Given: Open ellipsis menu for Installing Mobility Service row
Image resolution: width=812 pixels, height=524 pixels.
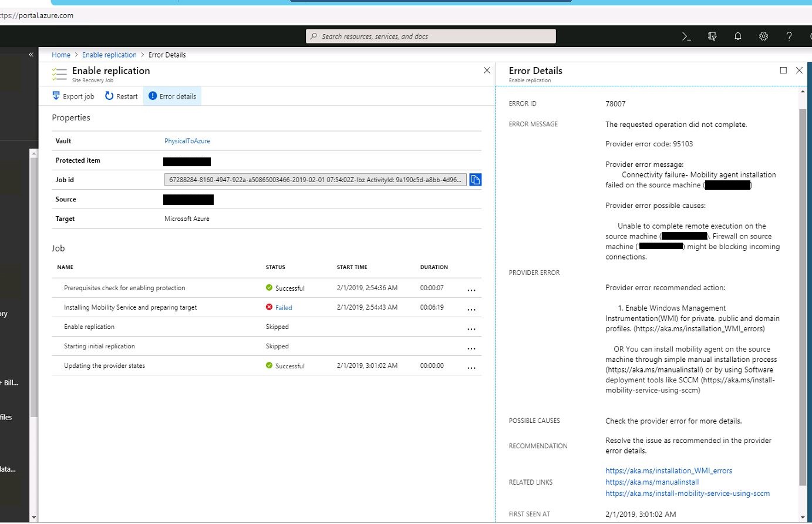Looking at the screenshot, I should click(x=471, y=309).
